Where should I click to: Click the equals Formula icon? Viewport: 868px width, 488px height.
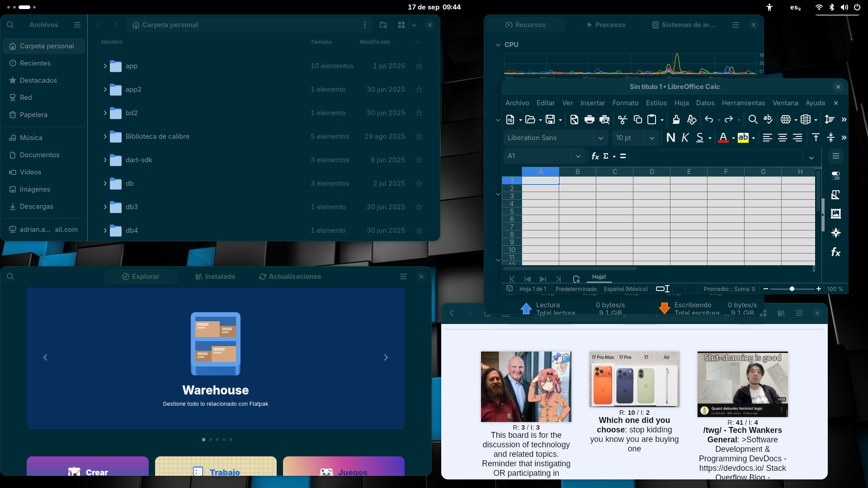(623, 156)
